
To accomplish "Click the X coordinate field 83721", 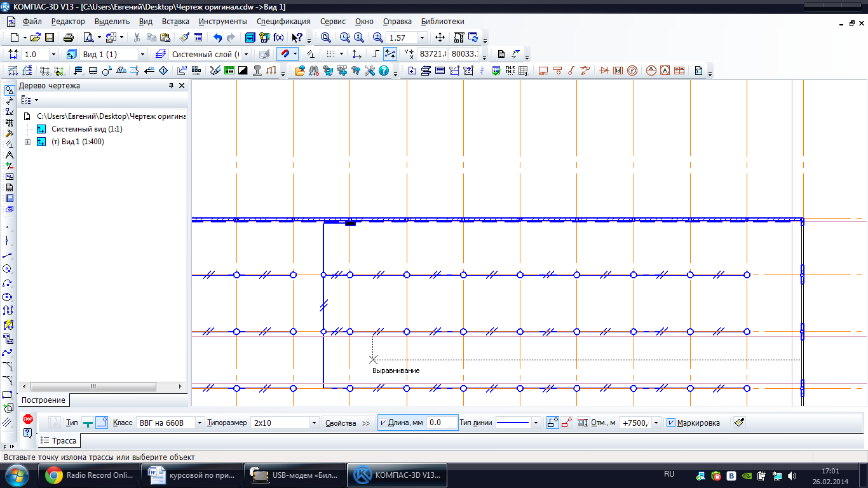I will point(432,54).
